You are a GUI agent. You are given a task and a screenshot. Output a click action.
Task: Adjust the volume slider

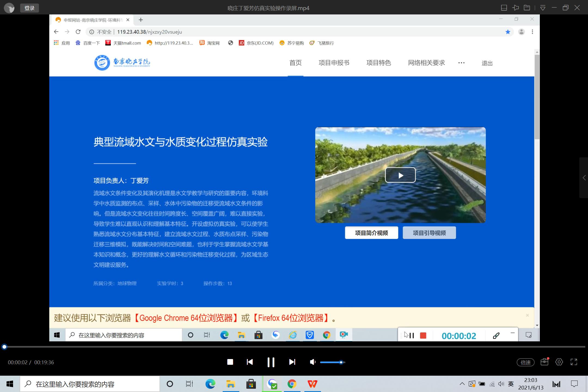click(333, 362)
